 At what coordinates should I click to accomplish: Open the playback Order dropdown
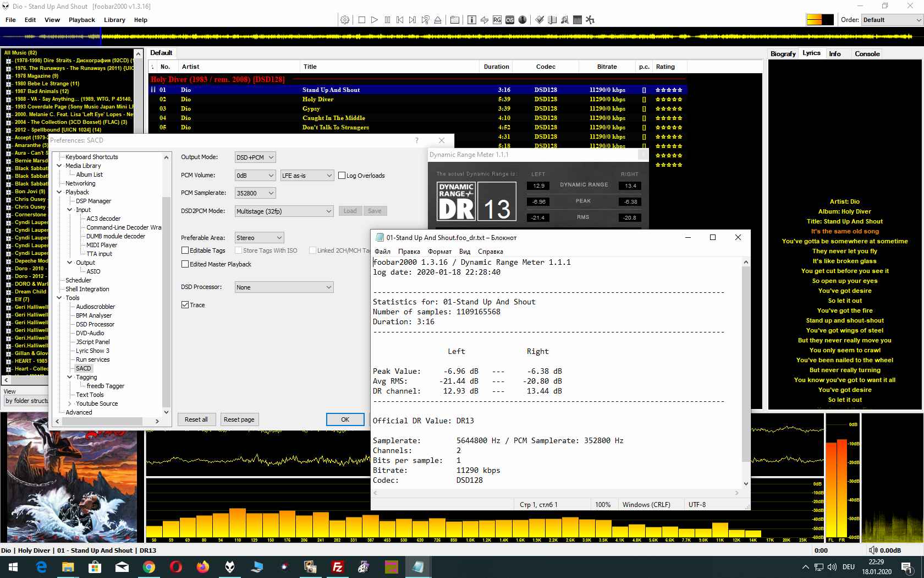(891, 20)
